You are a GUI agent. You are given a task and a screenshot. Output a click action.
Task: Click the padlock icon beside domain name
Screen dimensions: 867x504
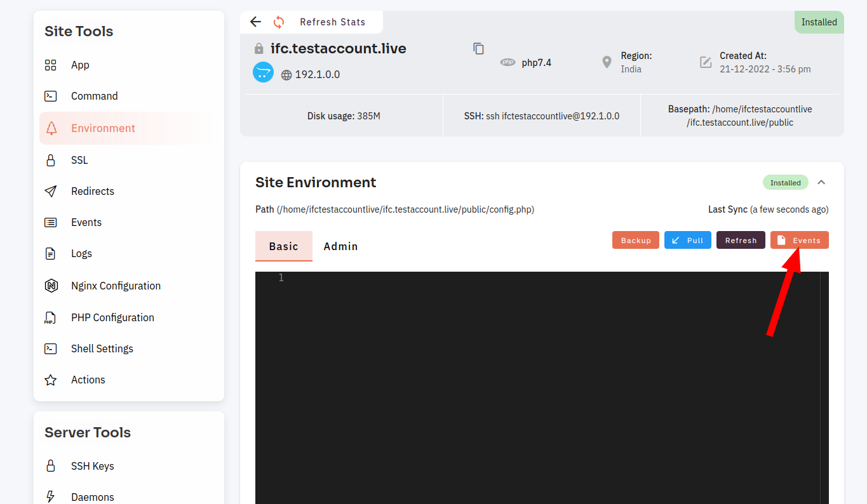[259, 49]
